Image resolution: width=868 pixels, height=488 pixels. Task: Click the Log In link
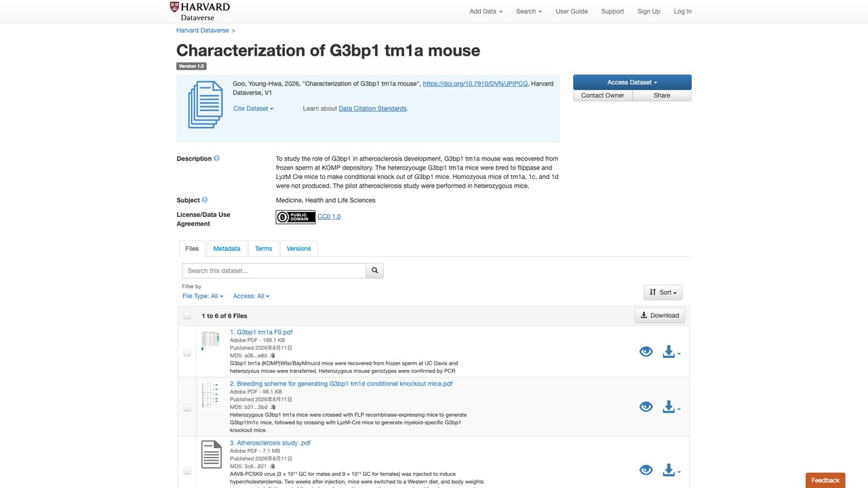click(683, 12)
